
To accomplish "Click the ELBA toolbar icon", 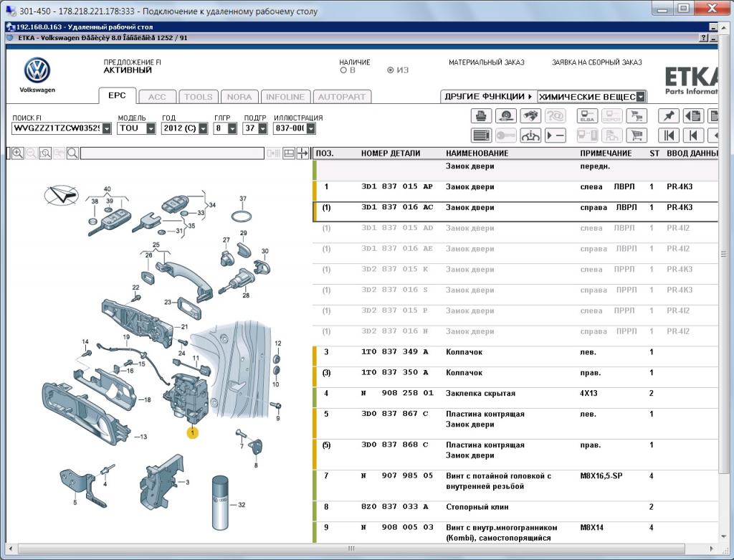I will pyautogui.click(x=587, y=115).
